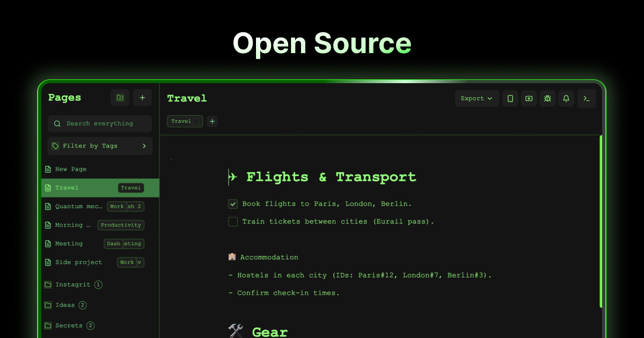Expand the Instagrit folder
The image size is (644, 338).
tap(73, 285)
